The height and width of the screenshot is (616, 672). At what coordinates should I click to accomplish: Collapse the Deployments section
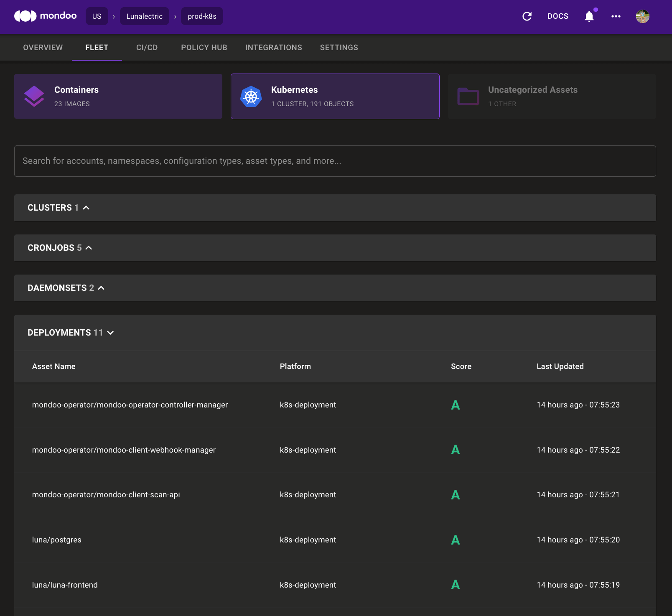pos(110,333)
